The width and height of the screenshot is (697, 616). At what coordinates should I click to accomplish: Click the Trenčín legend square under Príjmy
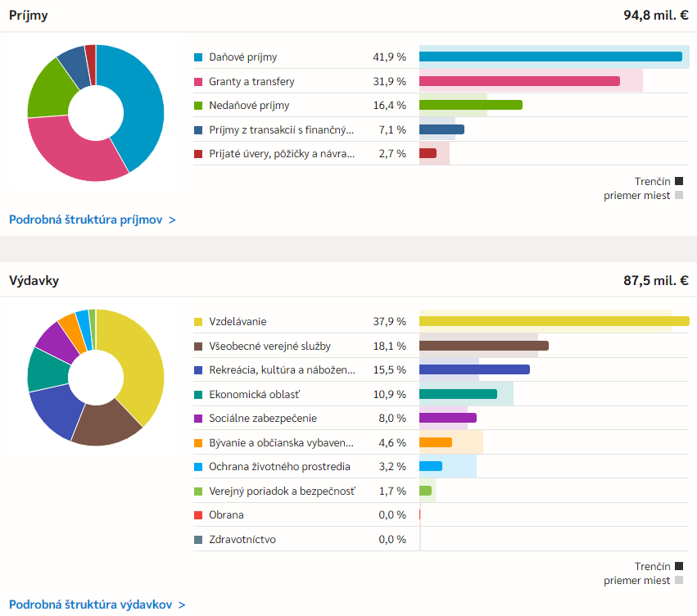point(679,181)
